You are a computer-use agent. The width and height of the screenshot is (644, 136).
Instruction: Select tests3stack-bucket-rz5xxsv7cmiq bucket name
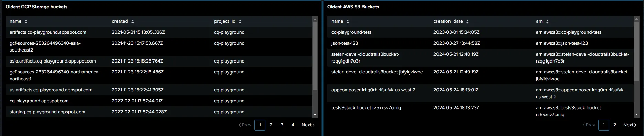click(x=366, y=108)
